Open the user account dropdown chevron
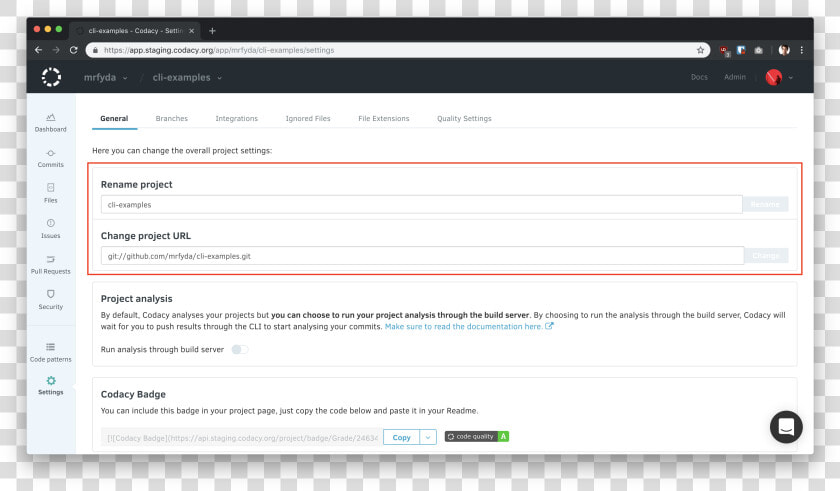Viewport: 840px width, 491px height. (791, 78)
